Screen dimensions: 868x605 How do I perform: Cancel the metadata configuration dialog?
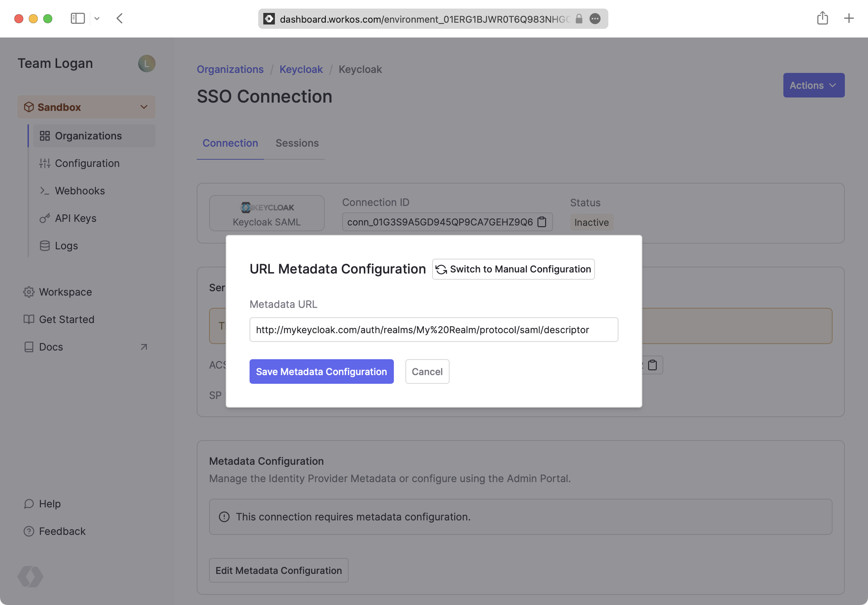coord(427,371)
